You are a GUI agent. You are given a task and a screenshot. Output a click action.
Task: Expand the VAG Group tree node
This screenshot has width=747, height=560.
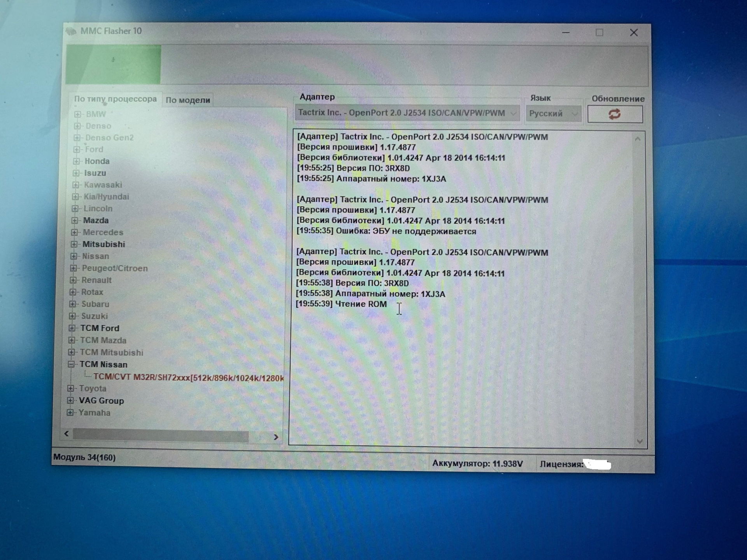[x=70, y=401]
